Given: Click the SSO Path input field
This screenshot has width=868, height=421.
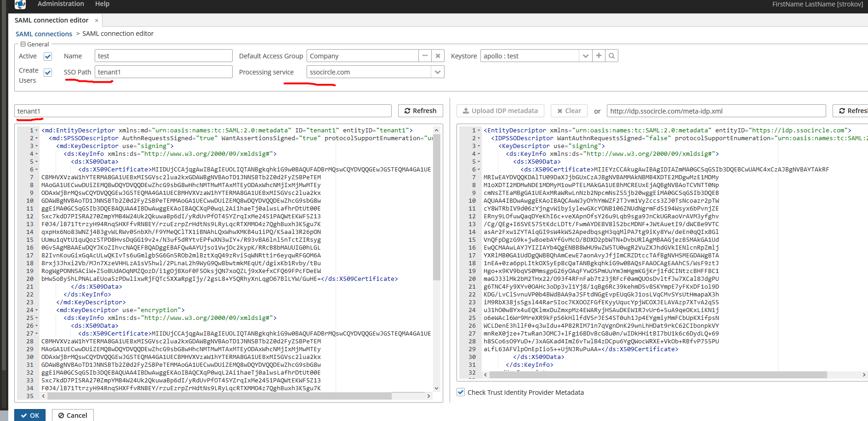Looking at the screenshot, I should tap(164, 72).
